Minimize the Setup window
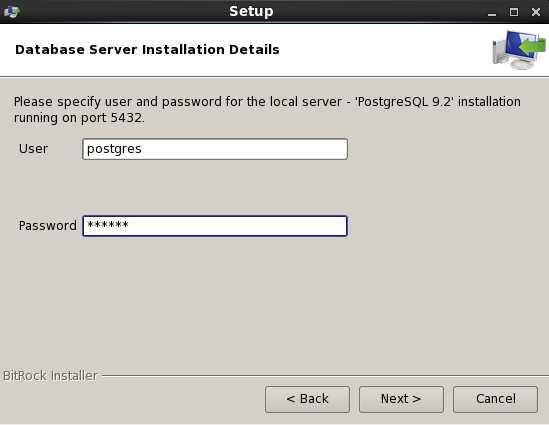The height and width of the screenshot is (425, 549). [x=492, y=13]
